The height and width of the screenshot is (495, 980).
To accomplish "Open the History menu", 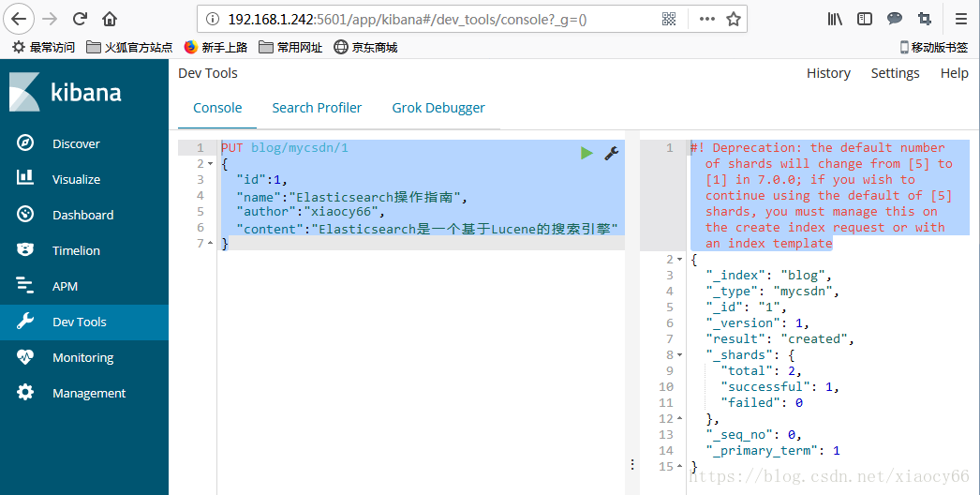I will pos(828,73).
